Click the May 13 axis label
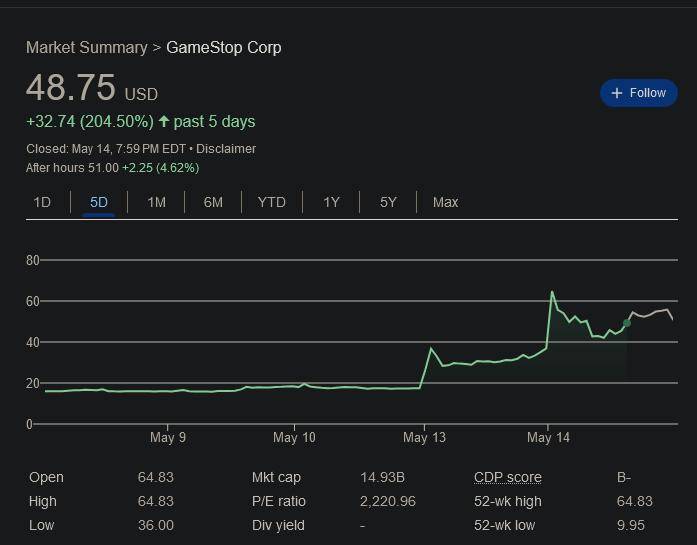The width and height of the screenshot is (697, 545). [424, 437]
